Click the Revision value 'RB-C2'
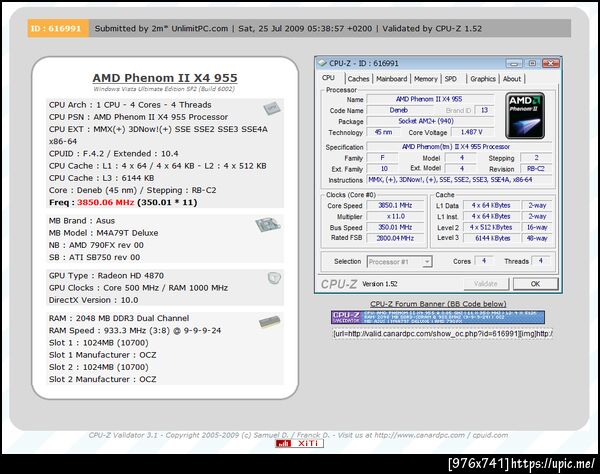 535,169
